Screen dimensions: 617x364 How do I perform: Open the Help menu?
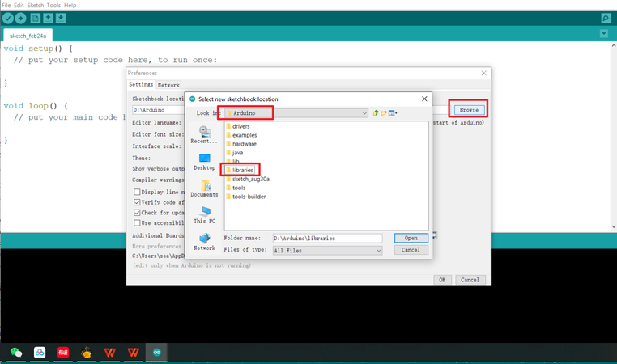click(x=70, y=5)
